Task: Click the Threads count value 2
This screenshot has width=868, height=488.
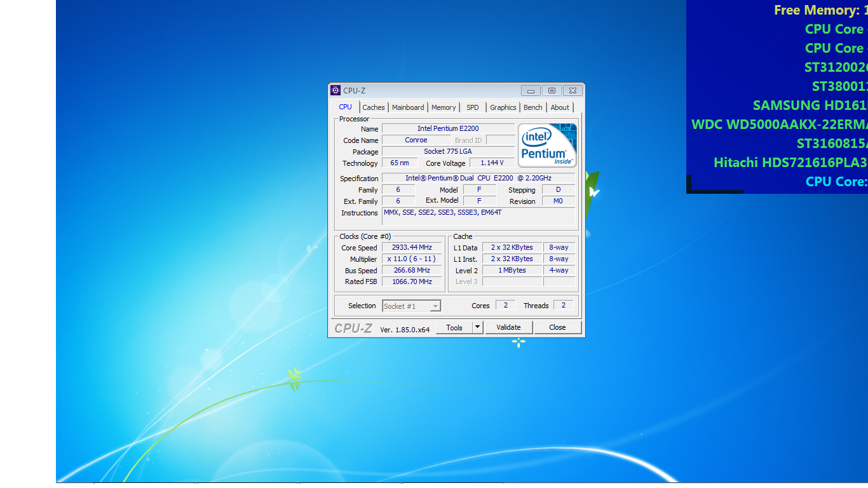Action: (564, 305)
